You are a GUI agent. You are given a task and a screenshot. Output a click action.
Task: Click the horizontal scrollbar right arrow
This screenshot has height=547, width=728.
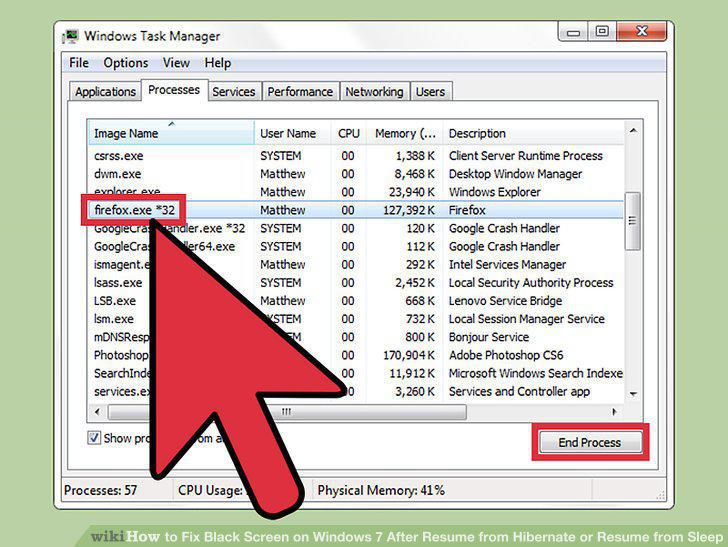614,412
